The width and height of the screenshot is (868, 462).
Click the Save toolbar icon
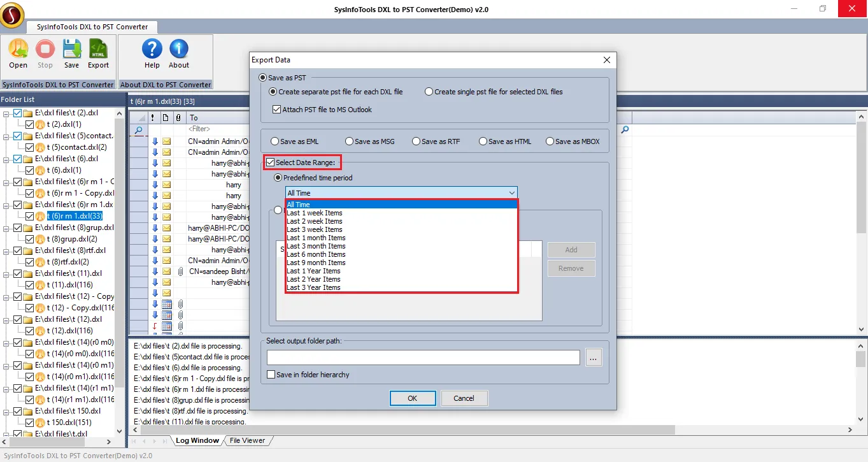(72, 54)
